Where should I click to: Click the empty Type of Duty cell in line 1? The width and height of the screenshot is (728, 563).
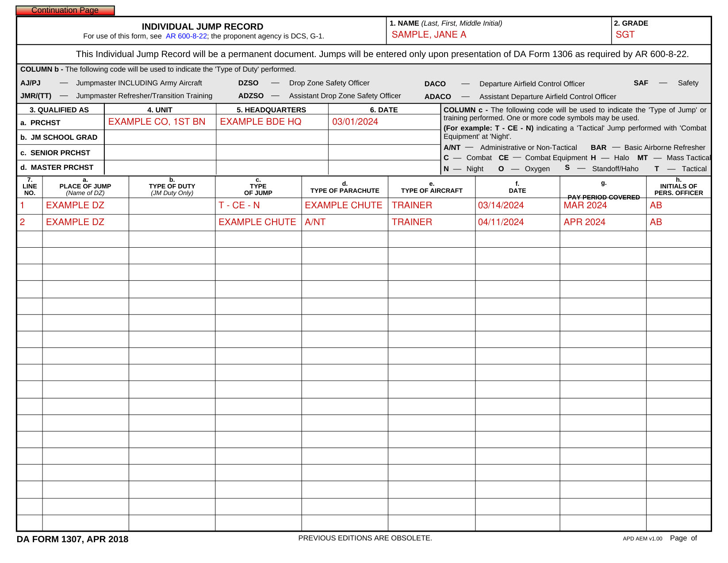(x=172, y=206)
